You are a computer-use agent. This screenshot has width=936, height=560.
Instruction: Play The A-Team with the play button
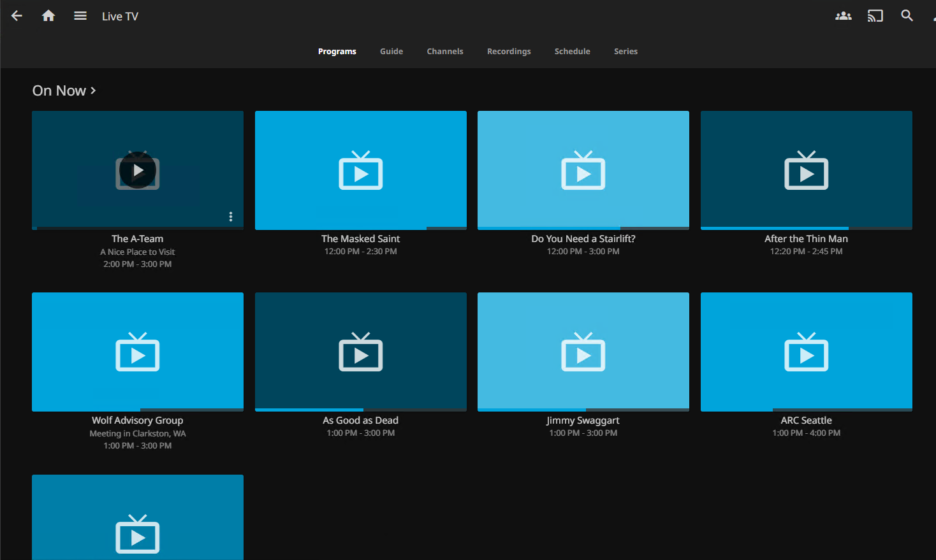138,170
